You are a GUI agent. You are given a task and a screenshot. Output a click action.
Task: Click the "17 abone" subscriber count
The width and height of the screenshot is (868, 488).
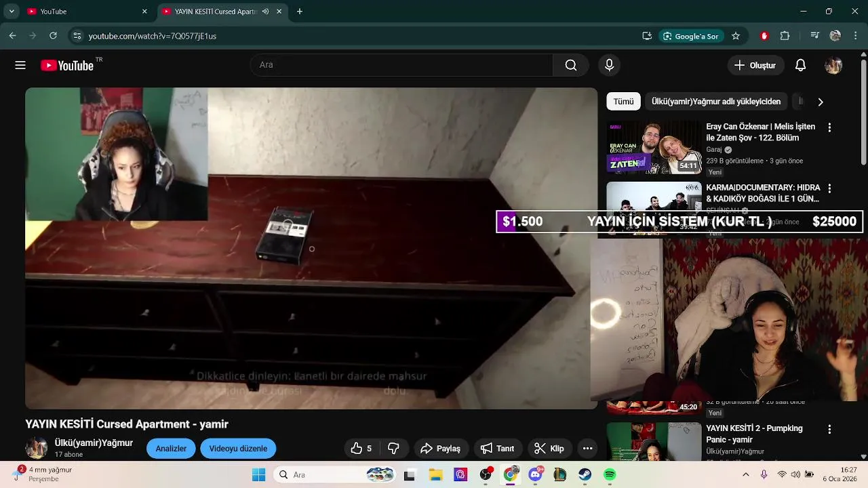[68, 455]
